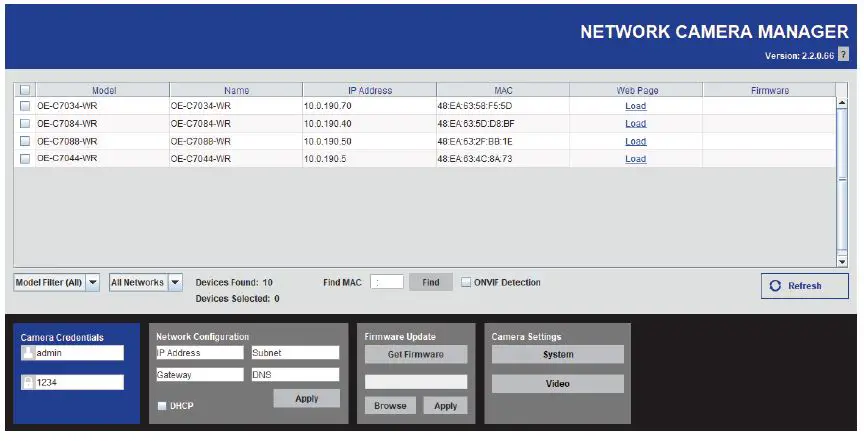Select MAC cell 48:EA:63:58:F5:5D
Screen dimensions: 864x441
tap(503, 106)
